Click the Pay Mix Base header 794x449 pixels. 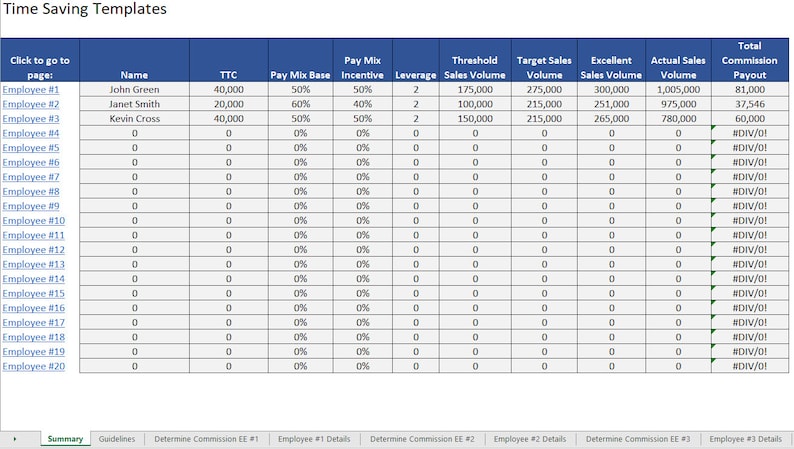[300, 60]
